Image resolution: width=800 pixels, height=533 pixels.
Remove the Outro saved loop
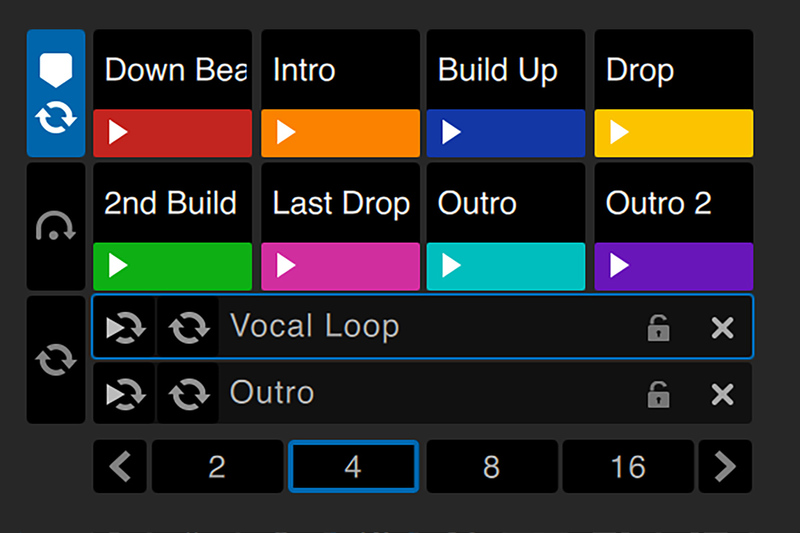coord(722,394)
